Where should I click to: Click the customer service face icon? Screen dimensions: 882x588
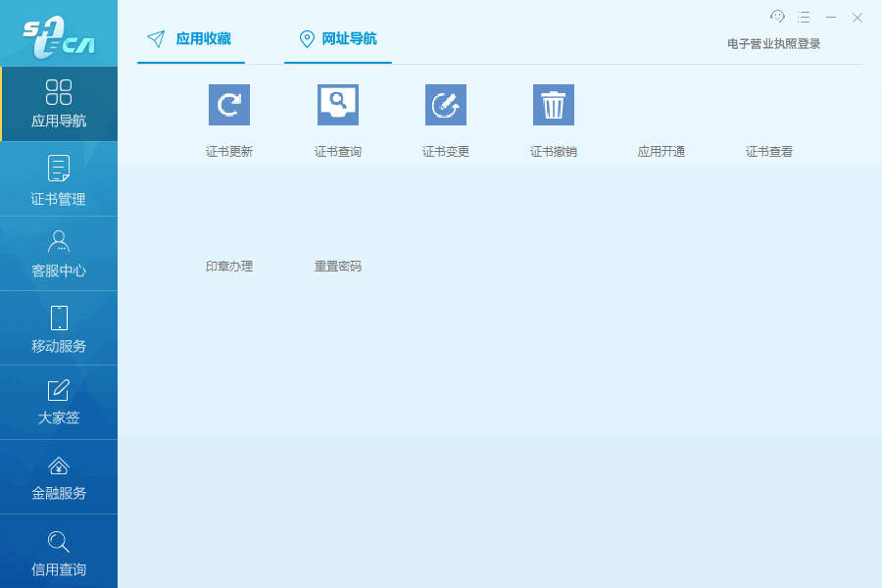point(777,17)
